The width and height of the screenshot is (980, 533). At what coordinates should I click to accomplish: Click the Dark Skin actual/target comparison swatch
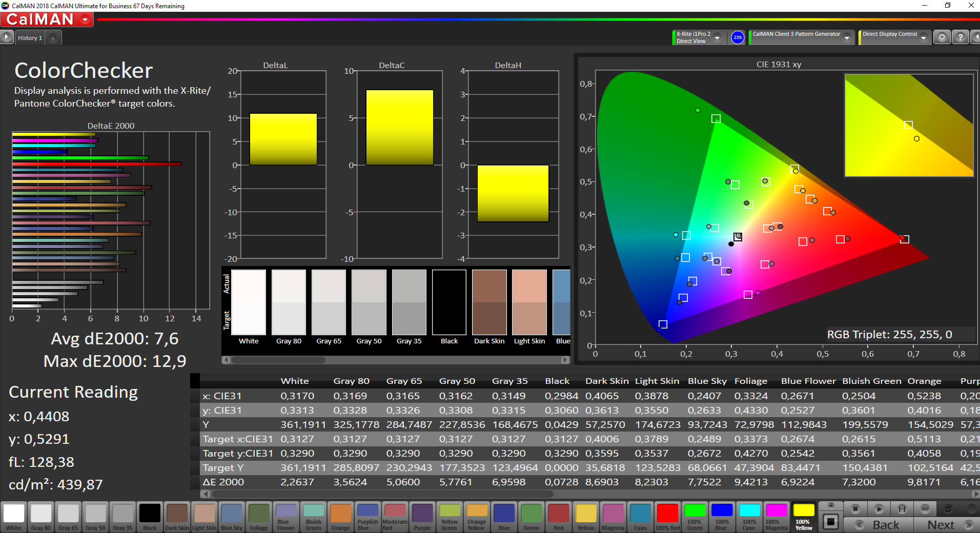click(x=489, y=302)
